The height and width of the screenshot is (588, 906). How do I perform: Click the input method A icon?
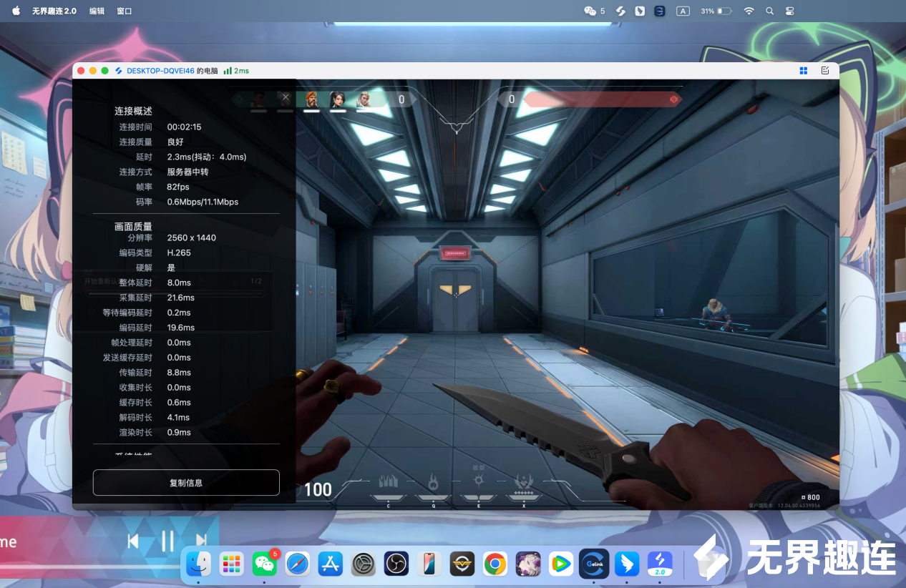coord(683,11)
